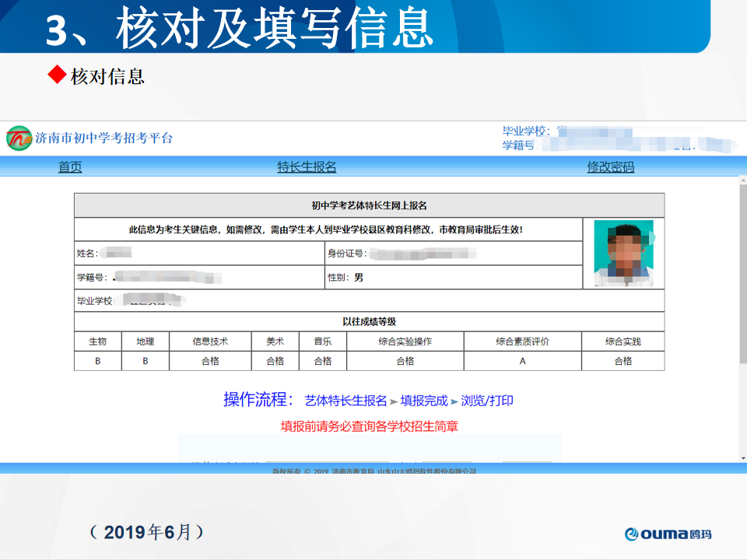This screenshot has height=560, width=747.
Task: Click the 姓名 label in the table
Action: pos(87,254)
